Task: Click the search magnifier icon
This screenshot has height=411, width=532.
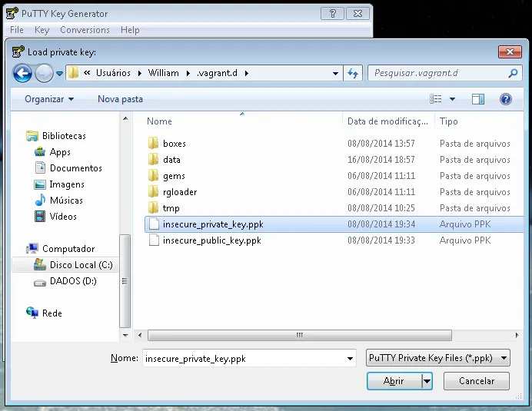Action: [513, 73]
